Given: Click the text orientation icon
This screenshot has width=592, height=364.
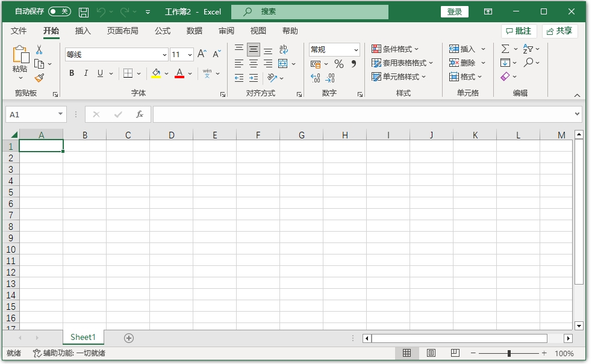Looking at the screenshot, I should [272, 78].
